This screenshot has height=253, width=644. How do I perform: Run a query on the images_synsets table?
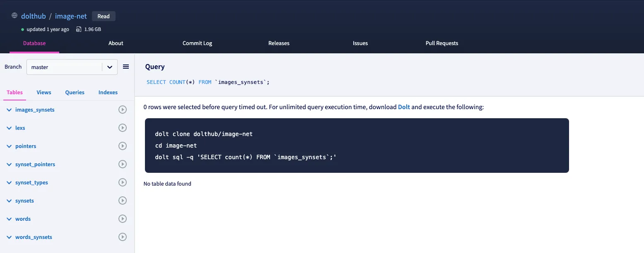point(122,110)
